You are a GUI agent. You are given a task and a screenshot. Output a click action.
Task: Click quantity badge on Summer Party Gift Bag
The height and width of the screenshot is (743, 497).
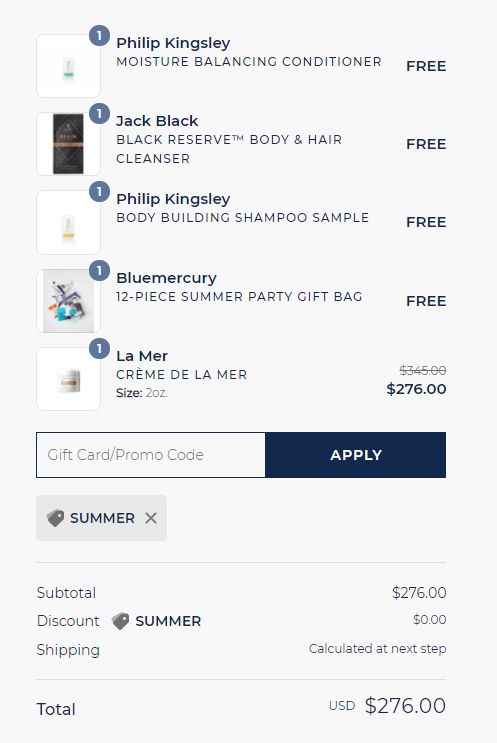pos(99,271)
